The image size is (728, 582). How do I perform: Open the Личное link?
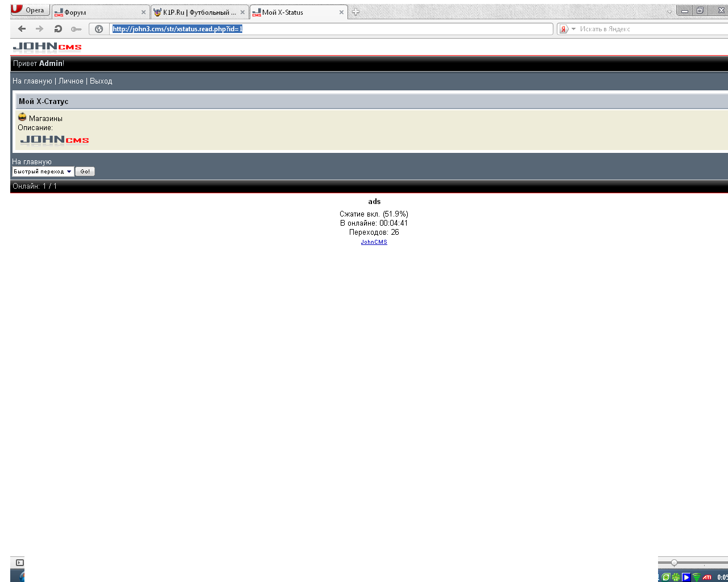(x=71, y=81)
